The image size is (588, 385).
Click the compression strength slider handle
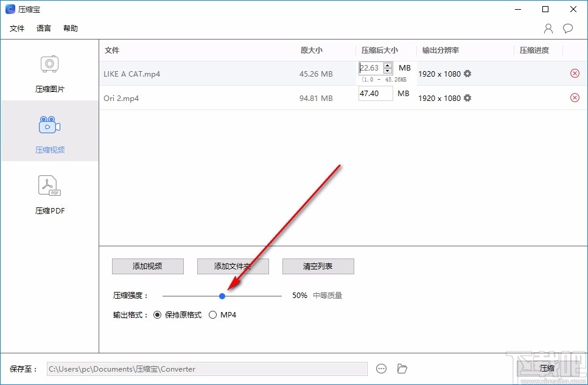click(x=222, y=296)
